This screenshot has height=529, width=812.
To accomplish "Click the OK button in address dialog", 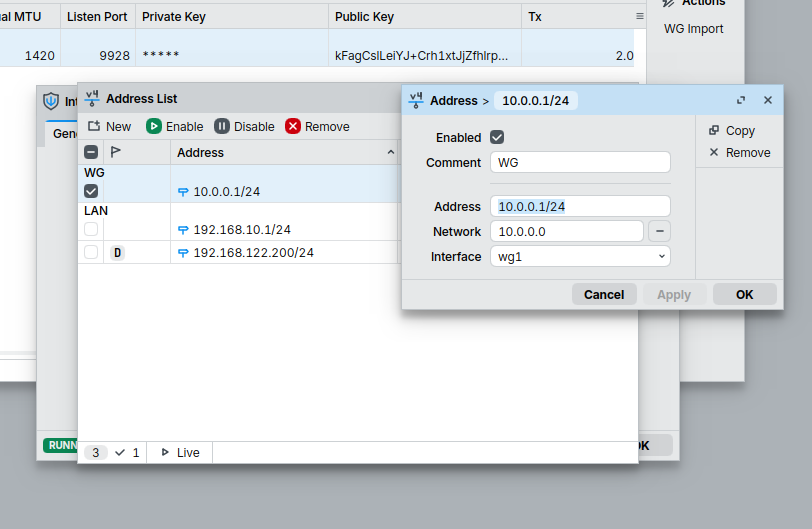I will click(744, 295).
